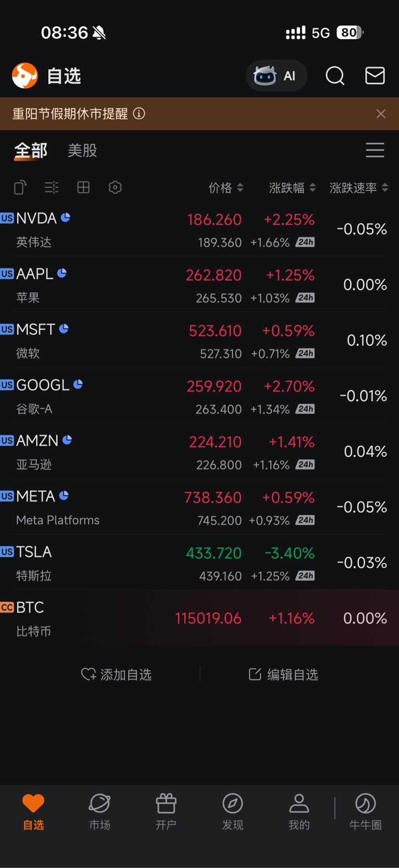This screenshot has width=399, height=868.
Task: Sort list by 涨跌幅 column
Action: click(292, 188)
